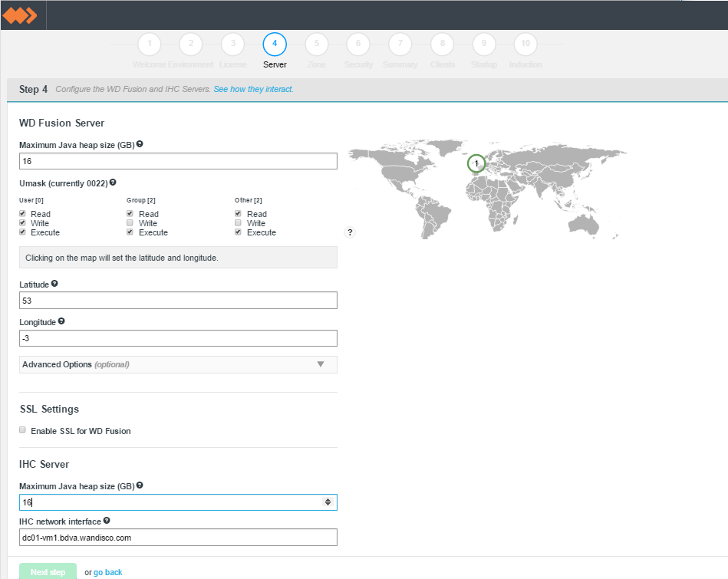The width and height of the screenshot is (728, 579).
Task: Click the IHC heap size spinner arrows
Action: [x=328, y=502]
